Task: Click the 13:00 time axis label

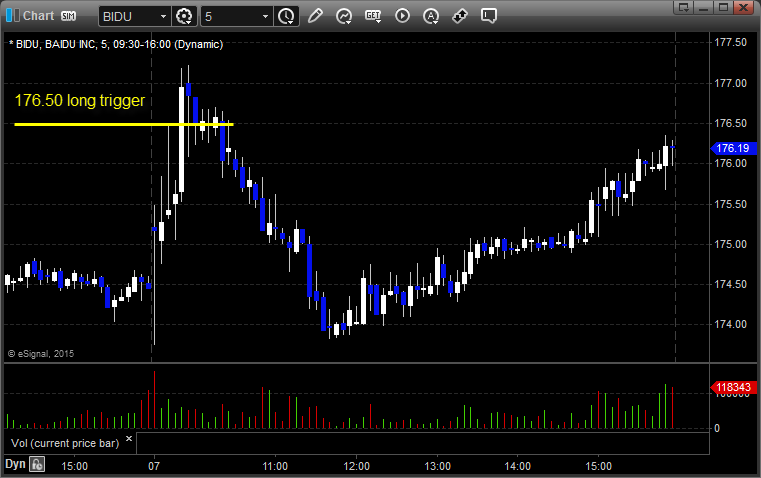Action: pyautogui.click(x=438, y=466)
